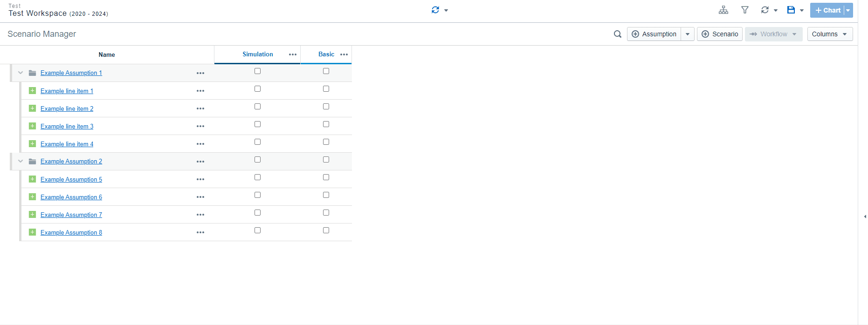The height and width of the screenshot is (325, 868).
Task: Open the Columns dropdown
Action: [830, 34]
